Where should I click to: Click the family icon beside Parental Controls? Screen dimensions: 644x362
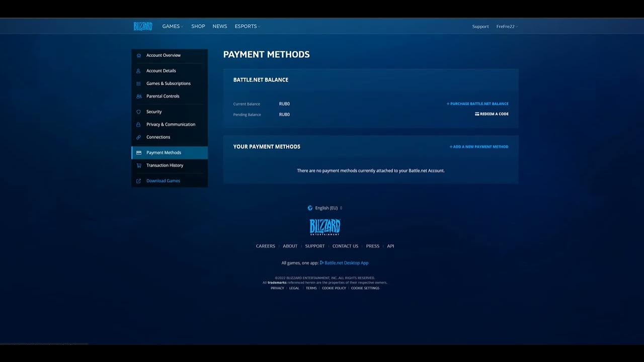pyautogui.click(x=139, y=96)
